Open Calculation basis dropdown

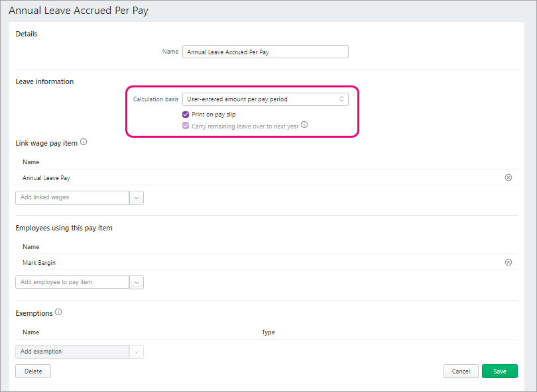tap(265, 99)
